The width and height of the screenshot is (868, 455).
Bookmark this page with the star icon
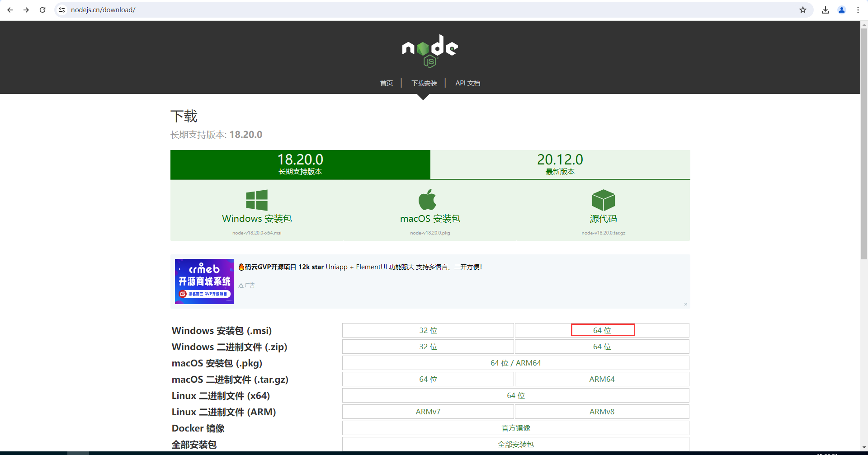(x=802, y=10)
